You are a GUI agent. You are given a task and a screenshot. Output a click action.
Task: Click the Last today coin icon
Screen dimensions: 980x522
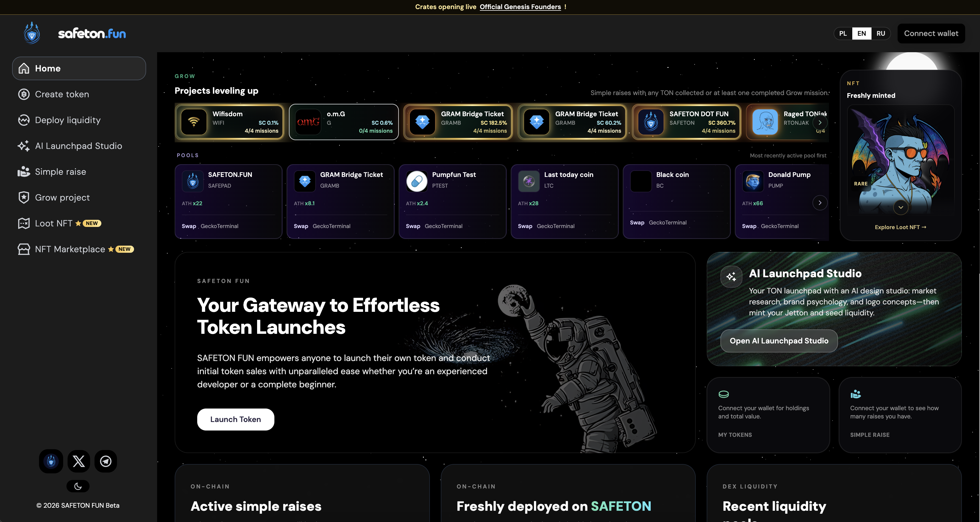coord(529,182)
